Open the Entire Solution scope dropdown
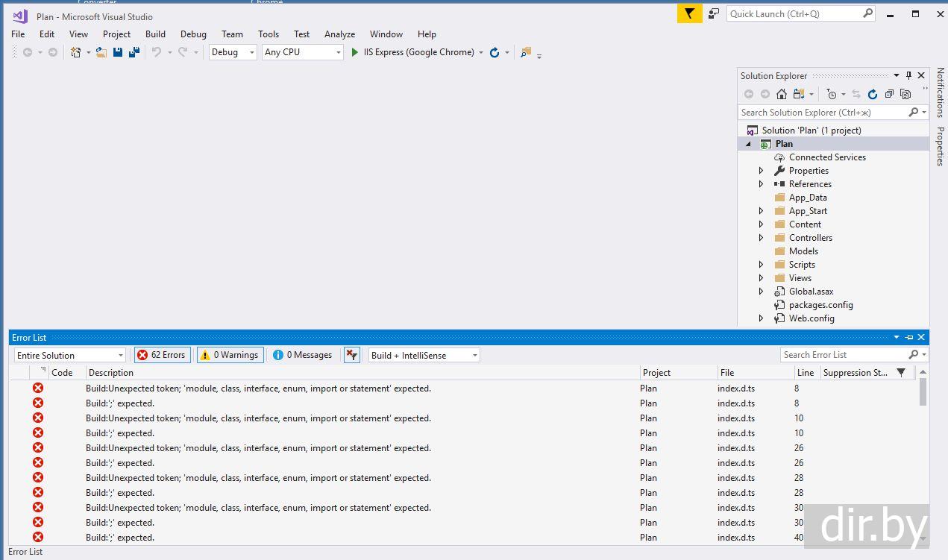Image resolution: width=948 pixels, height=560 pixels. (70, 356)
